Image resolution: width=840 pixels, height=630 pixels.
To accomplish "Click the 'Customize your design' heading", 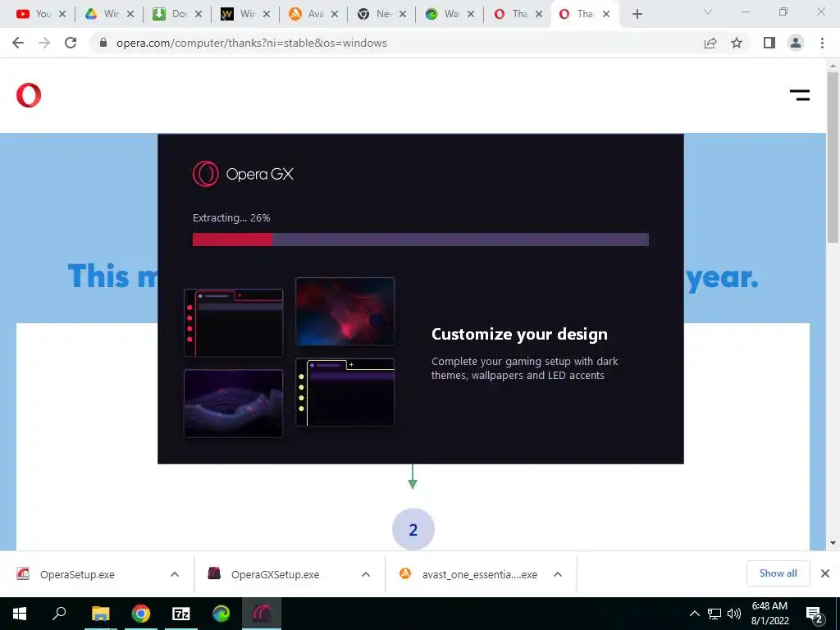I will tap(519, 335).
